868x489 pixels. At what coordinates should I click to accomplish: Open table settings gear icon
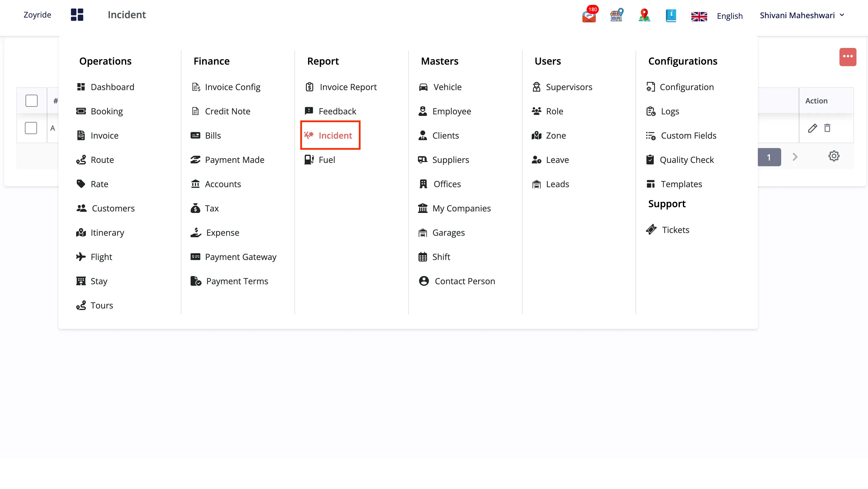(x=834, y=156)
